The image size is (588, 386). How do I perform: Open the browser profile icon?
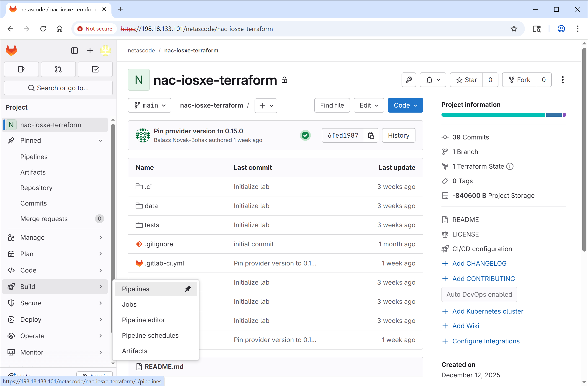coord(561,29)
